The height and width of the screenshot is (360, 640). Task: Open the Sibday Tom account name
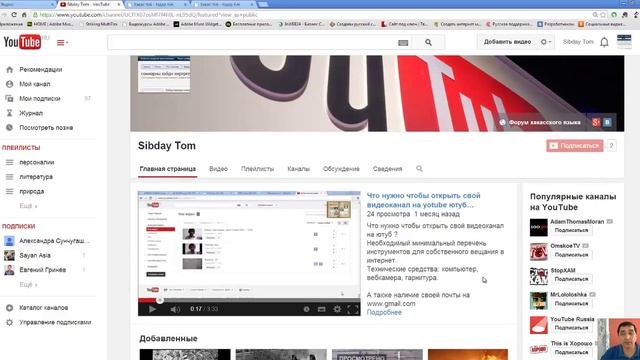[578, 42]
